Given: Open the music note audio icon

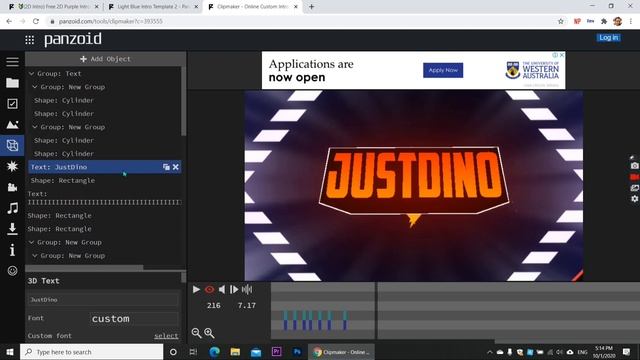Looking at the screenshot, I should click(x=12, y=208).
